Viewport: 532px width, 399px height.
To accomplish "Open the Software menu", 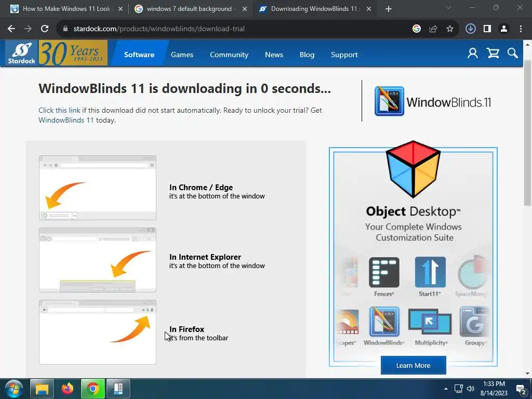I will pyautogui.click(x=139, y=55).
